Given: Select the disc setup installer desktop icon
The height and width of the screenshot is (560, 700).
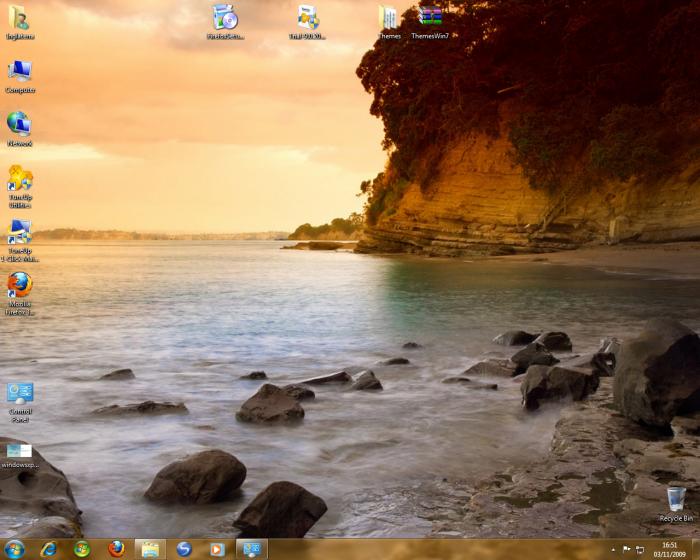Looking at the screenshot, I should point(225,18).
